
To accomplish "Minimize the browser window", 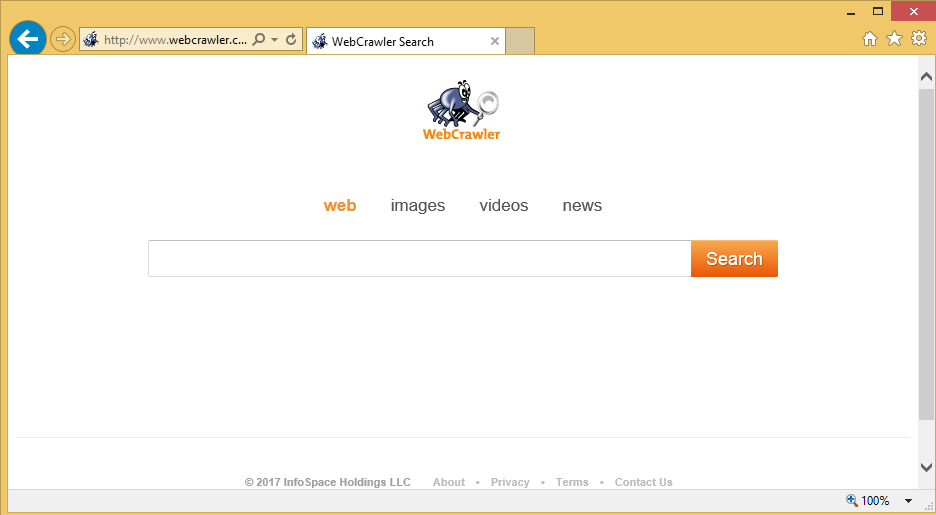I will (851, 12).
